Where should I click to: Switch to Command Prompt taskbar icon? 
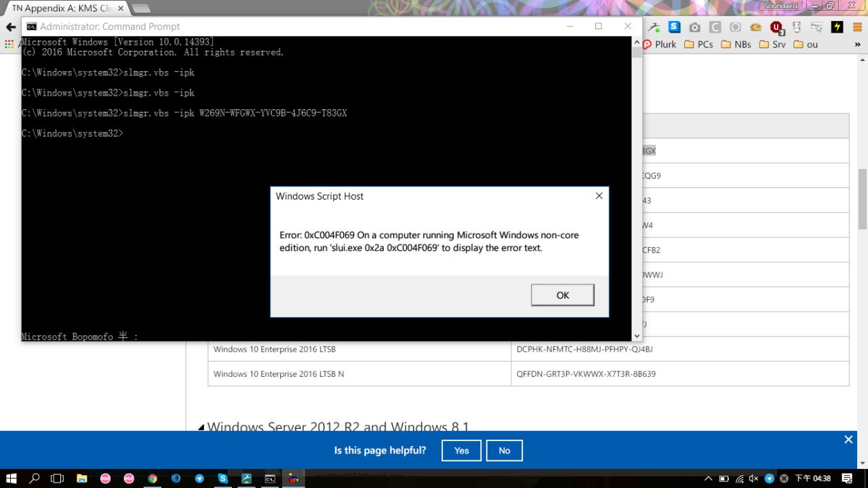(270, 478)
